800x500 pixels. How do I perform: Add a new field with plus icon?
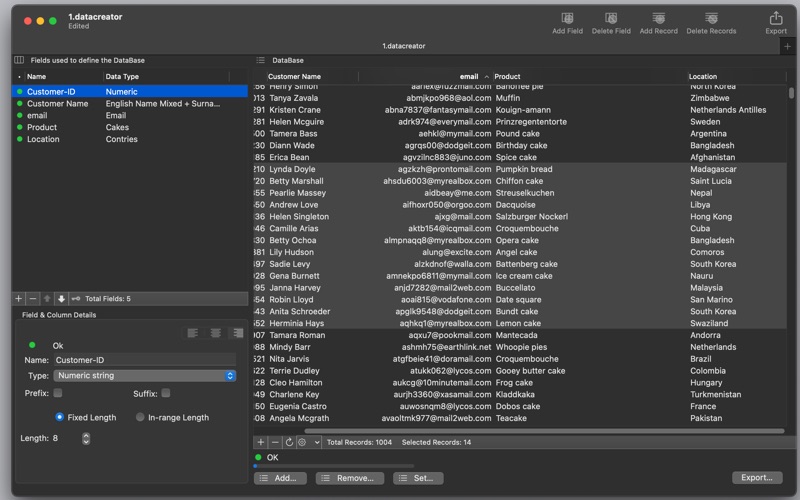click(x=19, y=299)
